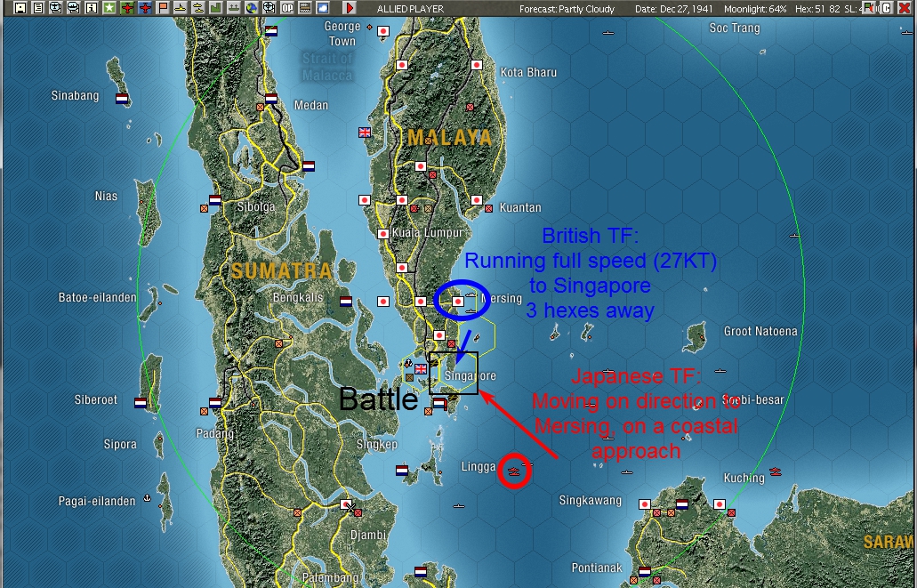Open the cloud weather icon

click(323, 8)
